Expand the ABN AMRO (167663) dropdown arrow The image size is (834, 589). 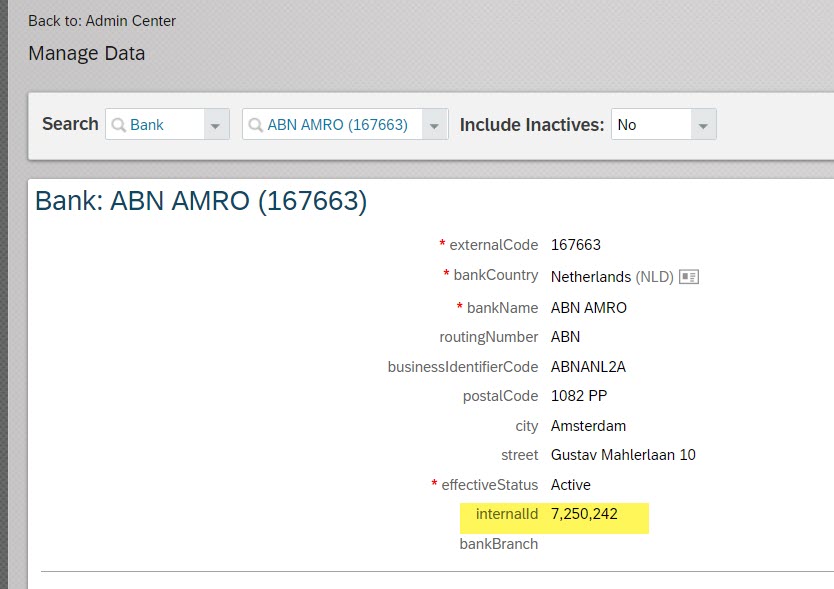(x=435, y=125)
